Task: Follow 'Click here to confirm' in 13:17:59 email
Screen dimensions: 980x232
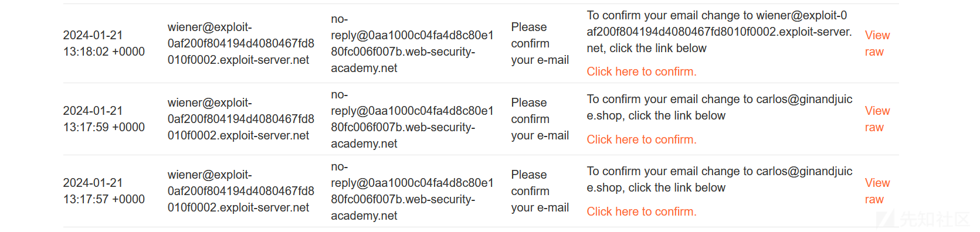Action: click(x=642, y=139)
